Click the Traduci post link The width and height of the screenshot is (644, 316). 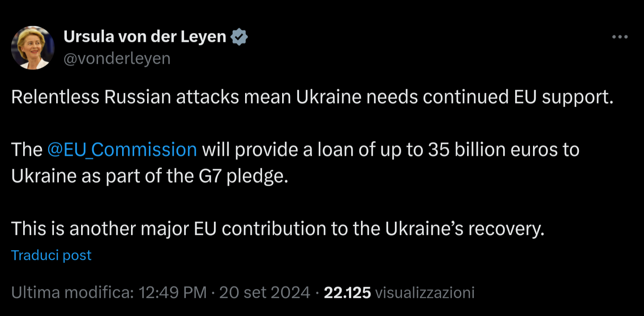coord(51,255)
